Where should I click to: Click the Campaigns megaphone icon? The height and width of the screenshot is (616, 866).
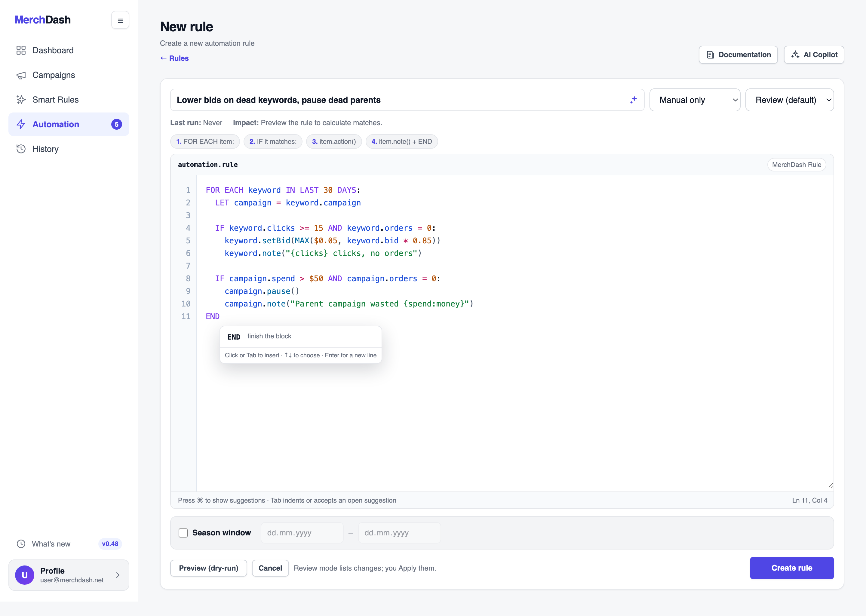point(21,75)
